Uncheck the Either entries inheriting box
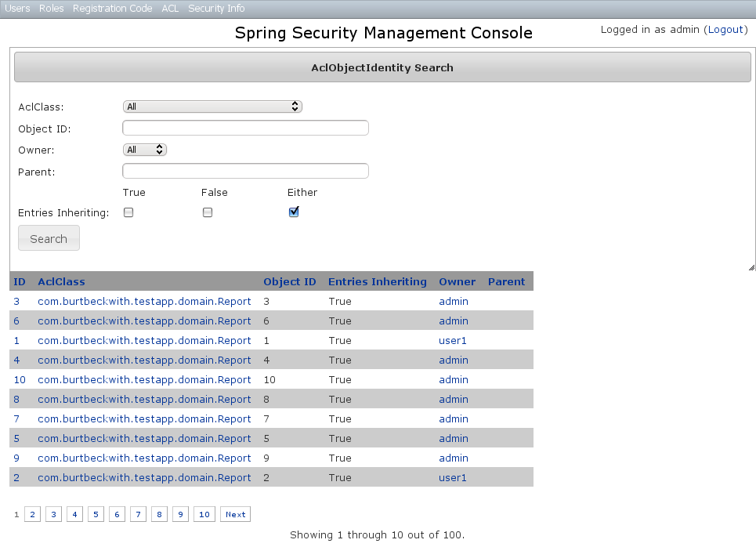This screenshot has height=547, width=756. 294,212
